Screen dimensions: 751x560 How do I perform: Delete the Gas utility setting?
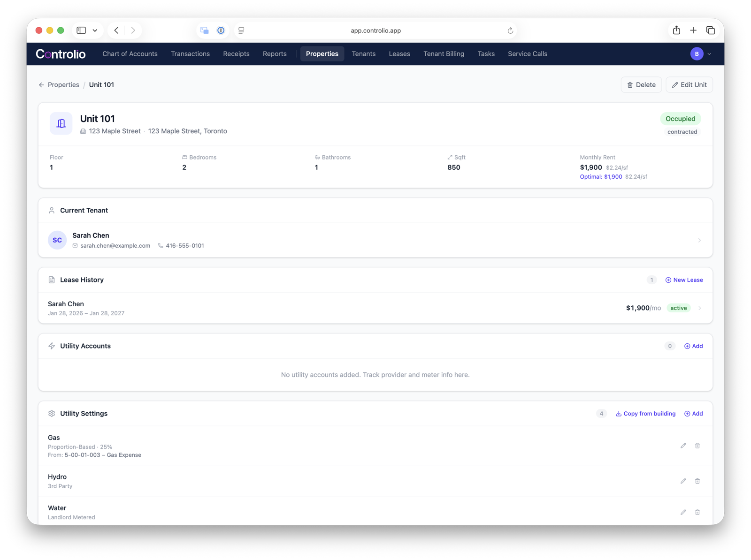[x=697, y=446]
